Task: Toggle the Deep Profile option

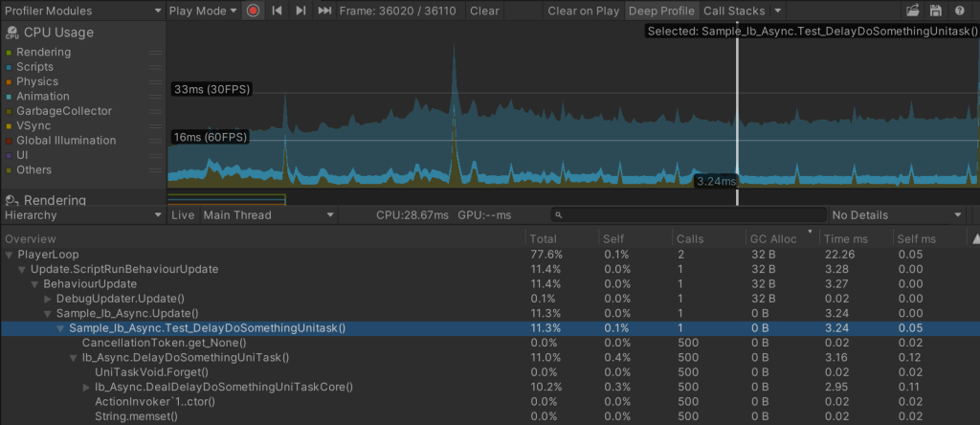Action: click(x=660, y=11)
